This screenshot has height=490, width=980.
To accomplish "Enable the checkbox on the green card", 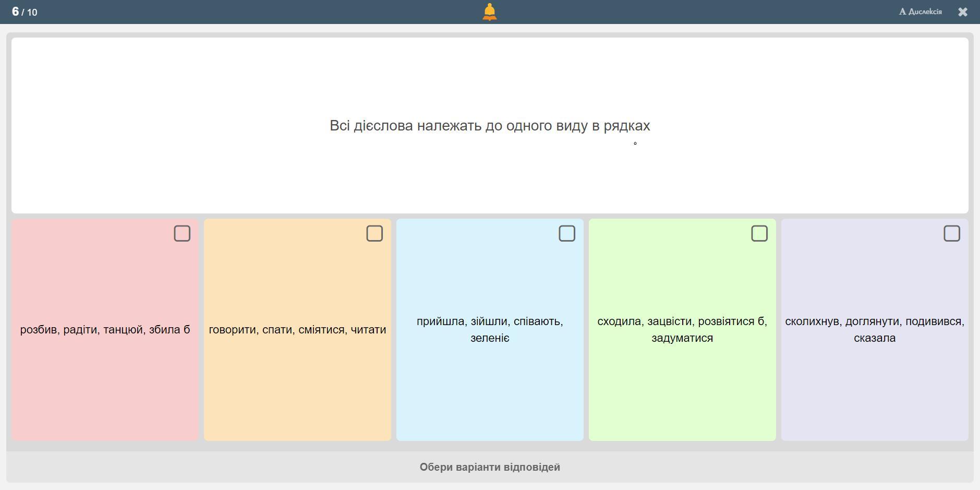I will click(x=759, y=233).
